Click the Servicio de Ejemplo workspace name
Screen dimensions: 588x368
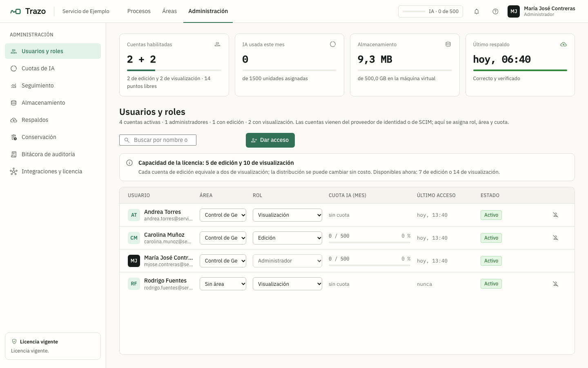click(x=86, y=11)
